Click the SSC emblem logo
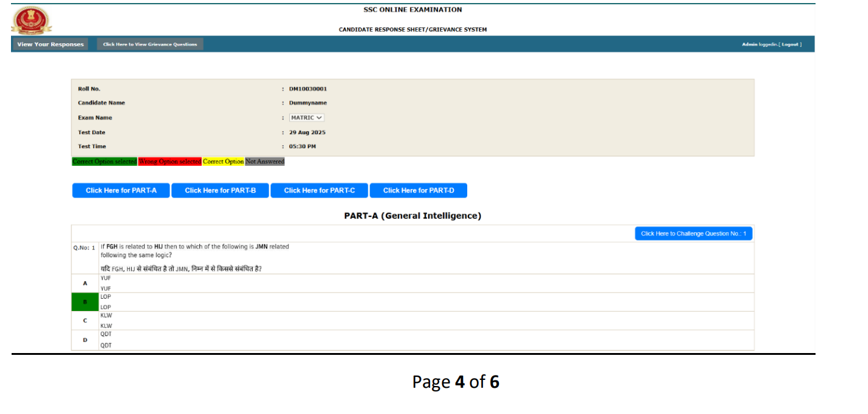The image size is (868, 414). [31, 21]
